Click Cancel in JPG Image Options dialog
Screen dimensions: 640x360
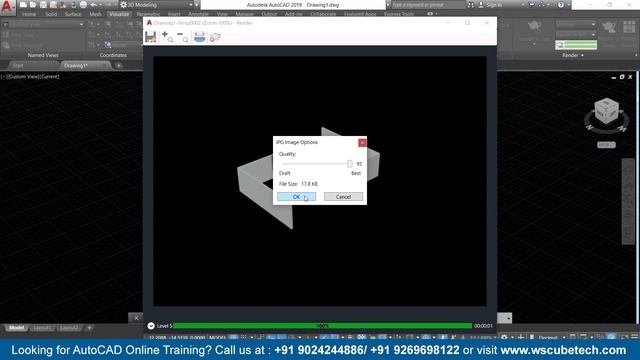(343, 197)
